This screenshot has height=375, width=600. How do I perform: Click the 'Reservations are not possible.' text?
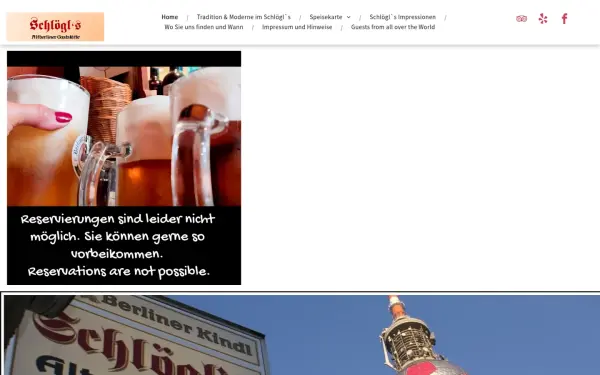click(x=119, y=271)
